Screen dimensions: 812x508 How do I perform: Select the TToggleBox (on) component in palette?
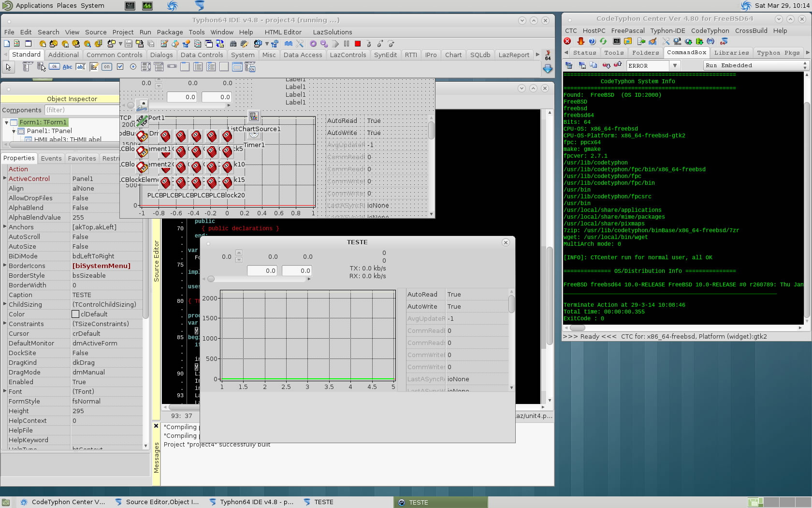tap(107, 67)
